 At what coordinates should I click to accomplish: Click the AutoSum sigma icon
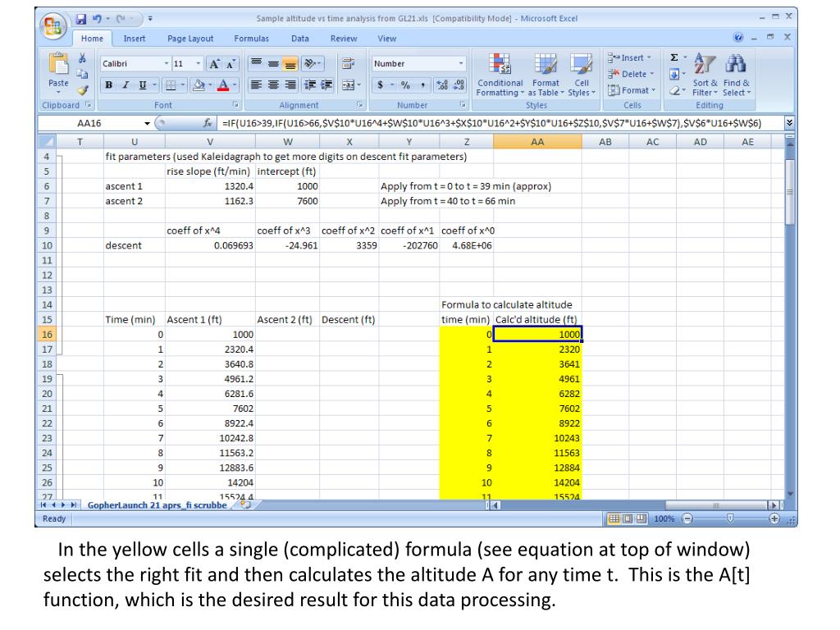tap(674, 59)
